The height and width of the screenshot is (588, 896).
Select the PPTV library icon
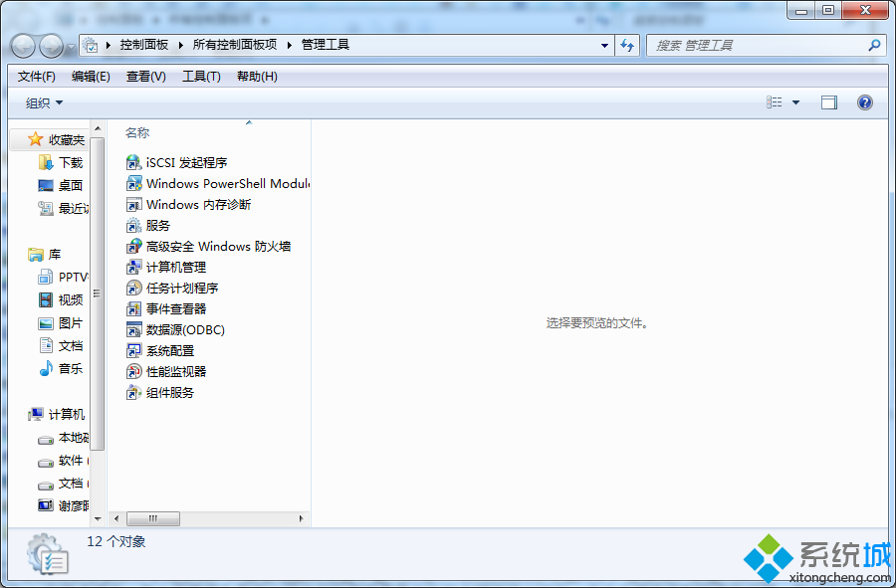[46, 278]
